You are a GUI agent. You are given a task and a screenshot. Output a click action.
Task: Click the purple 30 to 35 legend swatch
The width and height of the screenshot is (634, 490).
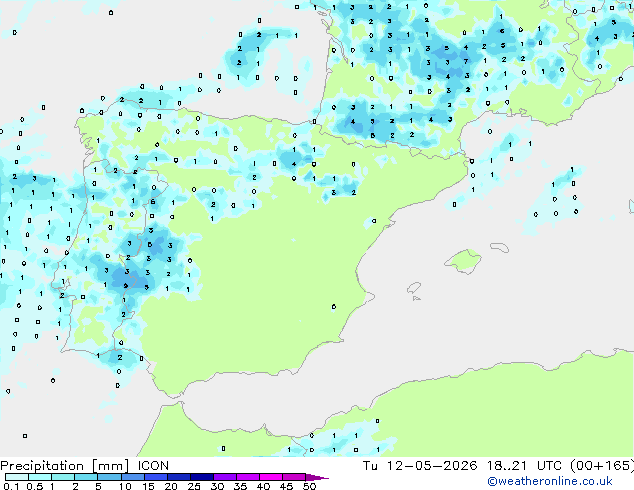pos(224,477)
